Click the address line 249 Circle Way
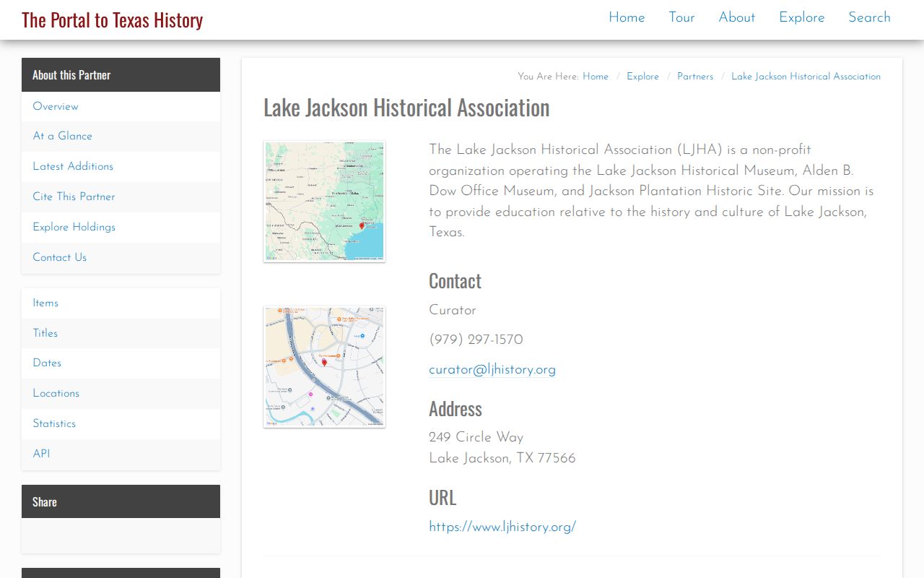The image size is (924, 578). coord(476,437)
